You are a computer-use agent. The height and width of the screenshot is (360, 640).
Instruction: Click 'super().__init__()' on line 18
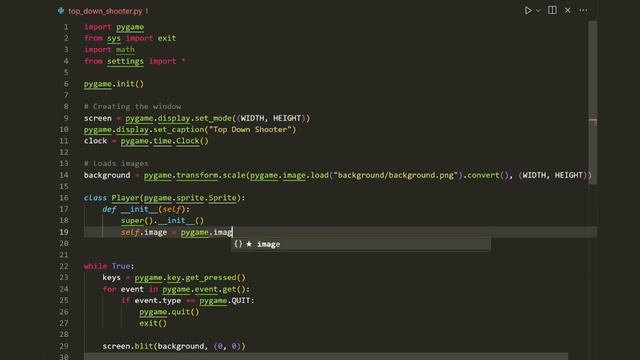[162, 220]
